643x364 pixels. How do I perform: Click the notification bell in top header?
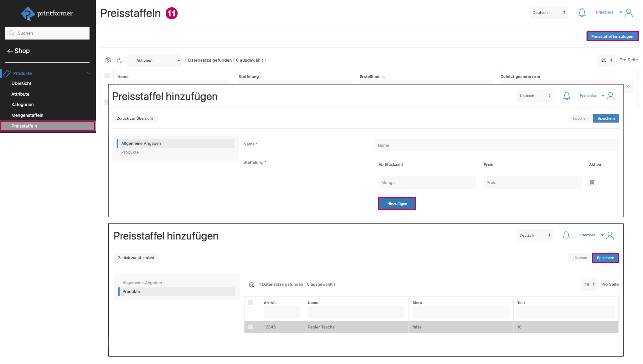pyautogui.click(x=582, y=13)
